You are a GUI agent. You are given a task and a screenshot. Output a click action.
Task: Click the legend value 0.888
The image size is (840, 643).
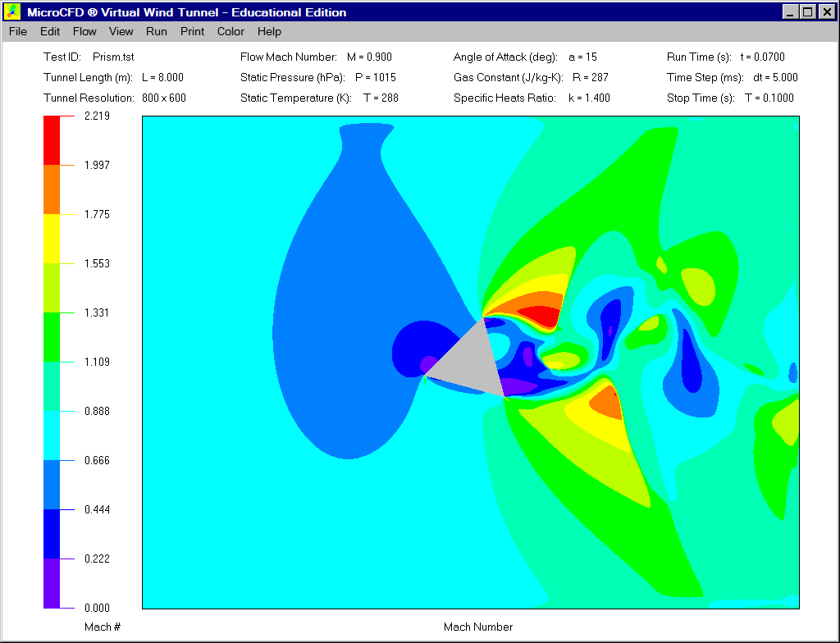[x=97, y=411]
